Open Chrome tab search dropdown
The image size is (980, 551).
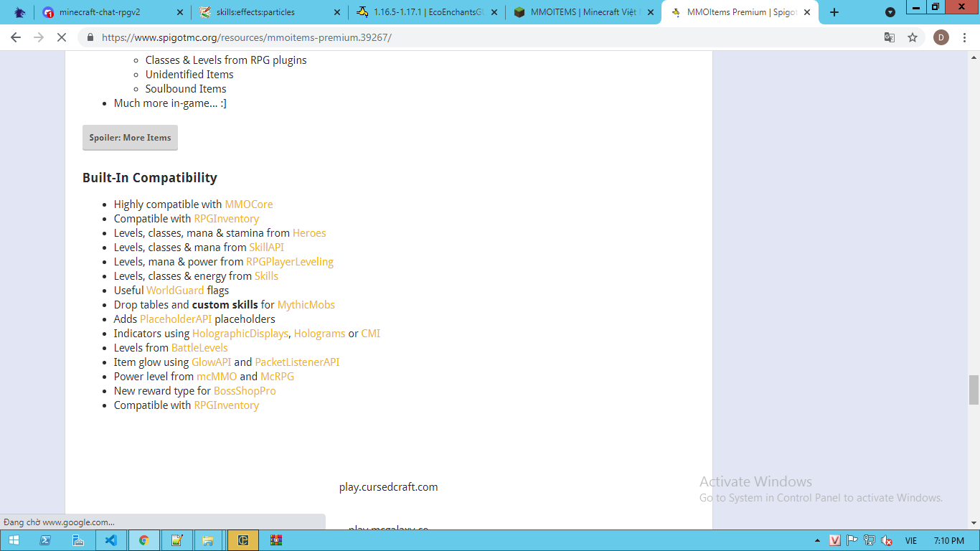890,12
